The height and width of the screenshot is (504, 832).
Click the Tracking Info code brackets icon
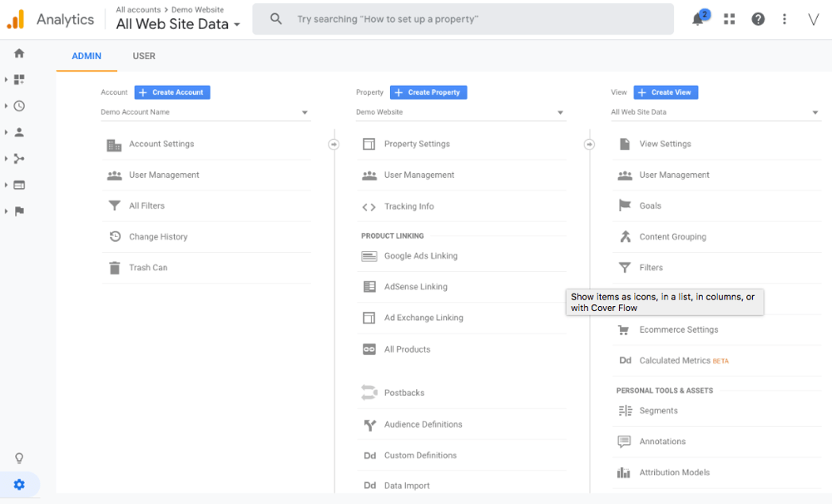[x=369, y=207]
